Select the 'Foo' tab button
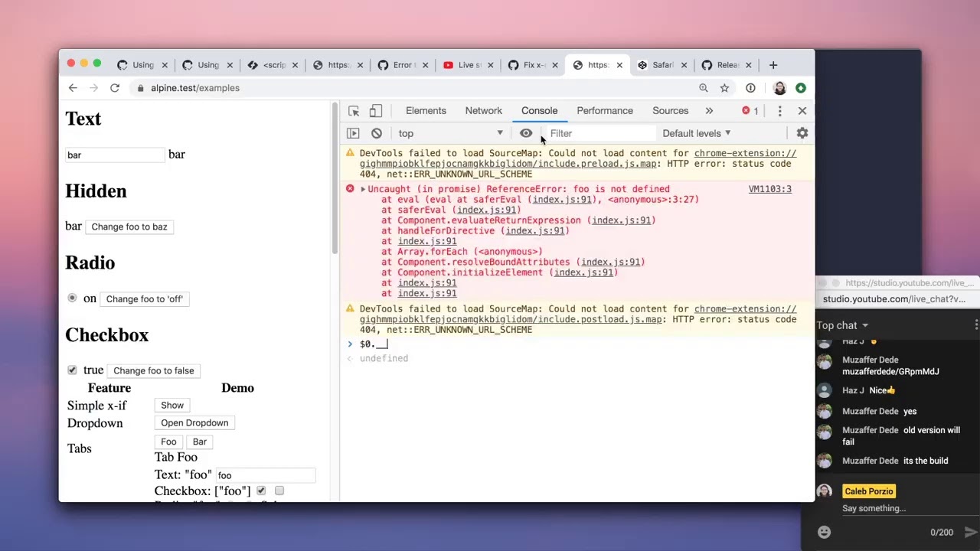This screenshot has height=551, width=980. tap(168, 442)
